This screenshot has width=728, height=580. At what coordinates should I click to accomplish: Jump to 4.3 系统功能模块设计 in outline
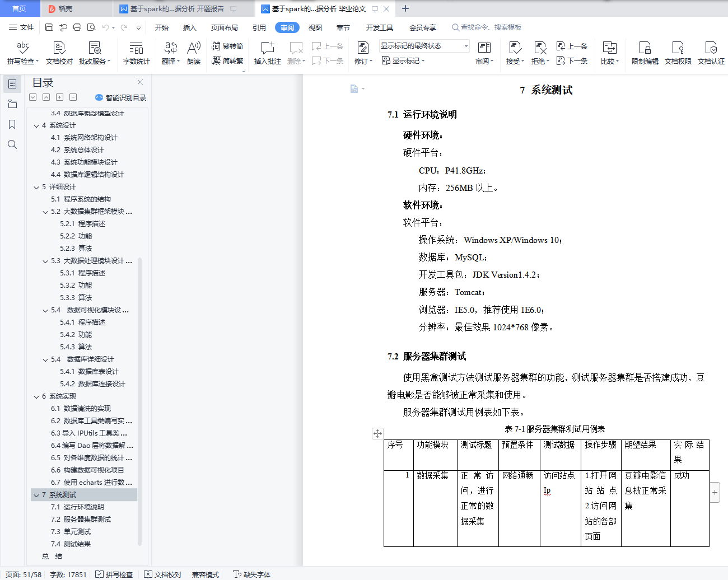[x=84, y=162]
